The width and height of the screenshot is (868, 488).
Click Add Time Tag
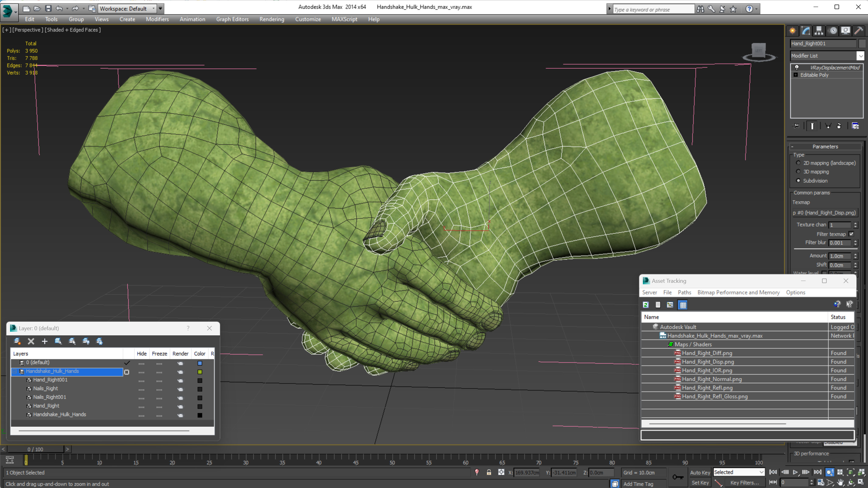(638, 484)
